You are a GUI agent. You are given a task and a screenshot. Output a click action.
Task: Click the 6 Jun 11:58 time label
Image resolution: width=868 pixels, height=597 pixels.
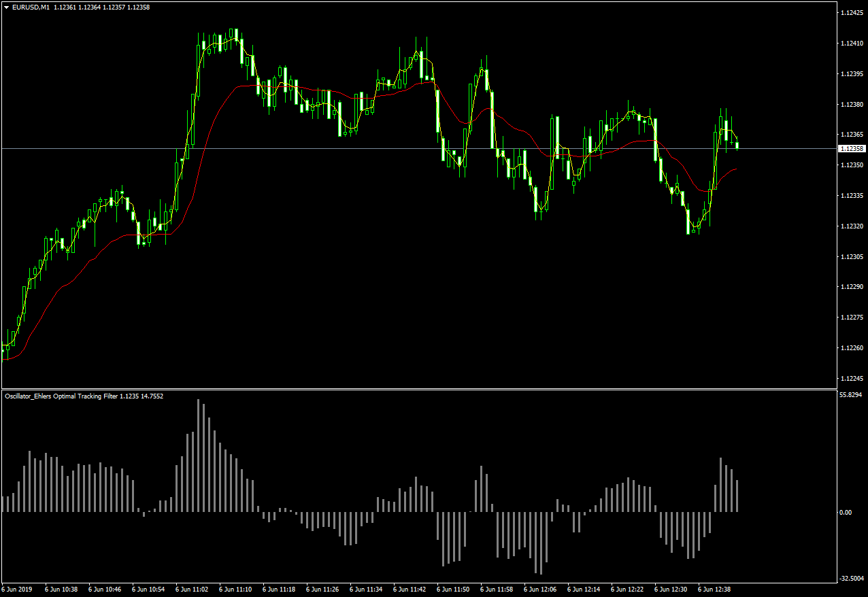coord(497,590)
